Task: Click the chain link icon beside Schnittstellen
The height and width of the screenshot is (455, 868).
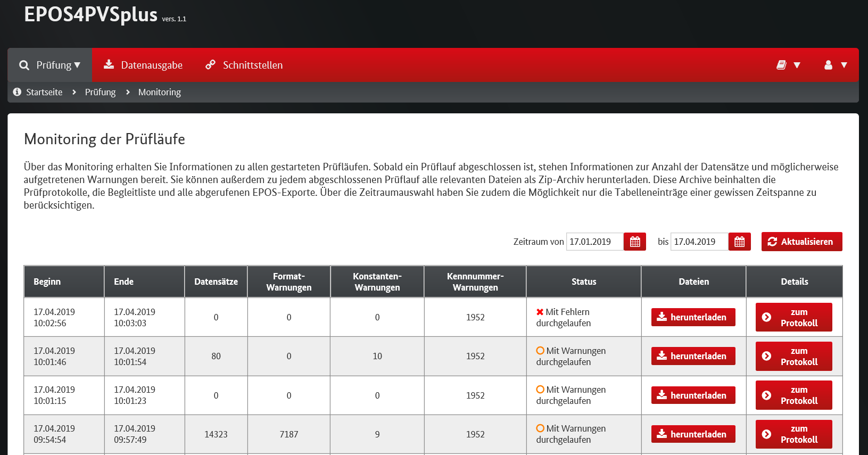Action: pos(211,64)
